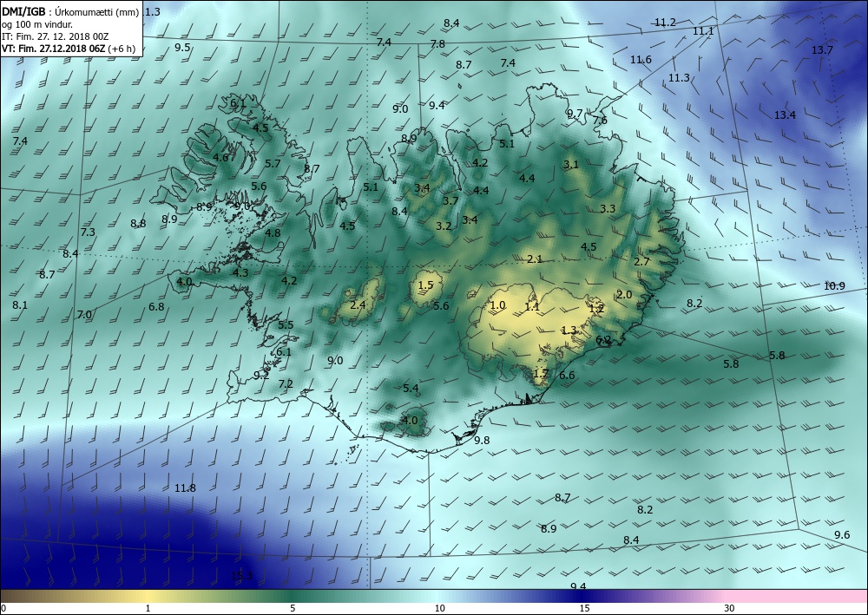Click the map value 3.1
Viewport: 868px width, 615px height.
571,165
